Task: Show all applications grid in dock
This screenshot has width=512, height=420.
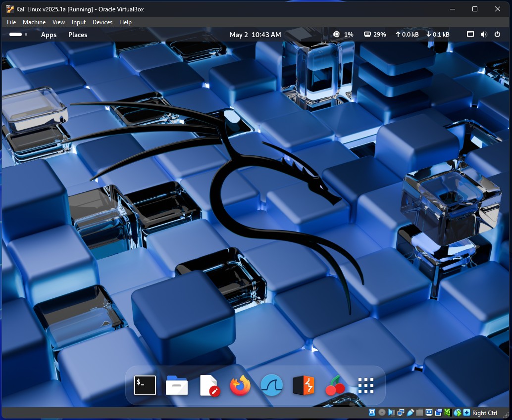Action: point(366,385)
